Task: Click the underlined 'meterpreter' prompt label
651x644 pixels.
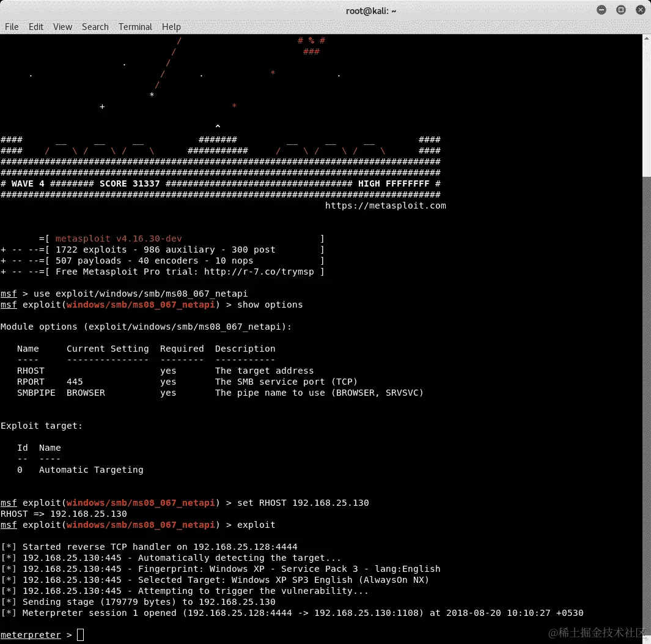Action: point(31,635)
